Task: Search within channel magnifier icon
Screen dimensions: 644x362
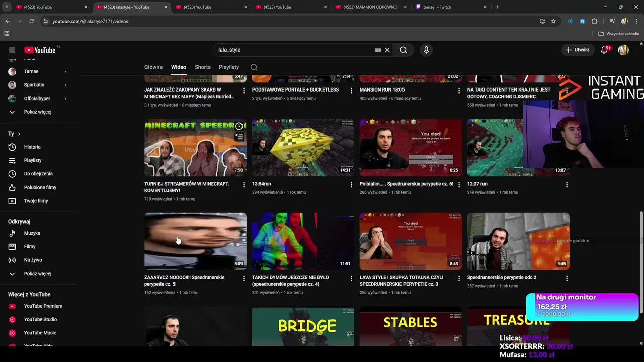Action: pos(254,67)
